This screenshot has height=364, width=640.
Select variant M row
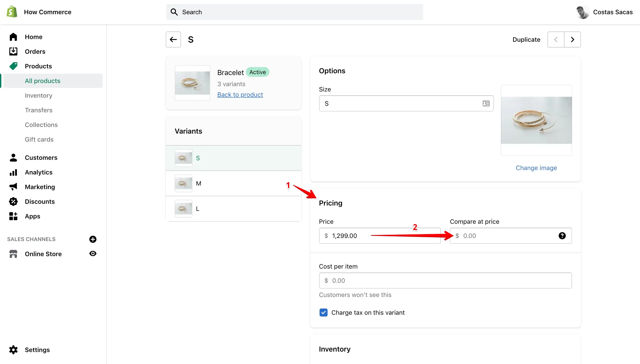click(x=233, y=183)
